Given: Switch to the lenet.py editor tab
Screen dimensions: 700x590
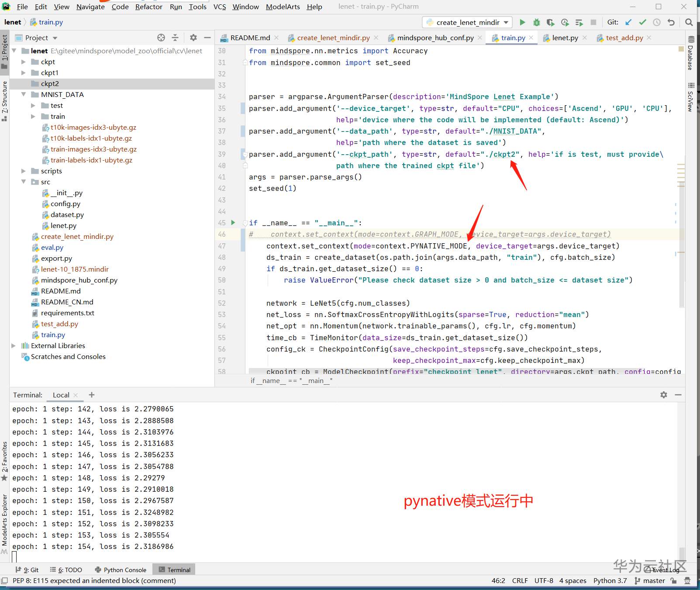Looking at the screenshot, I should (565, 38).
